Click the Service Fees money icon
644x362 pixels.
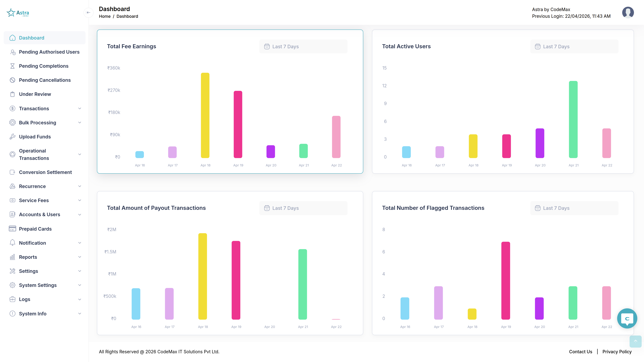13,200
